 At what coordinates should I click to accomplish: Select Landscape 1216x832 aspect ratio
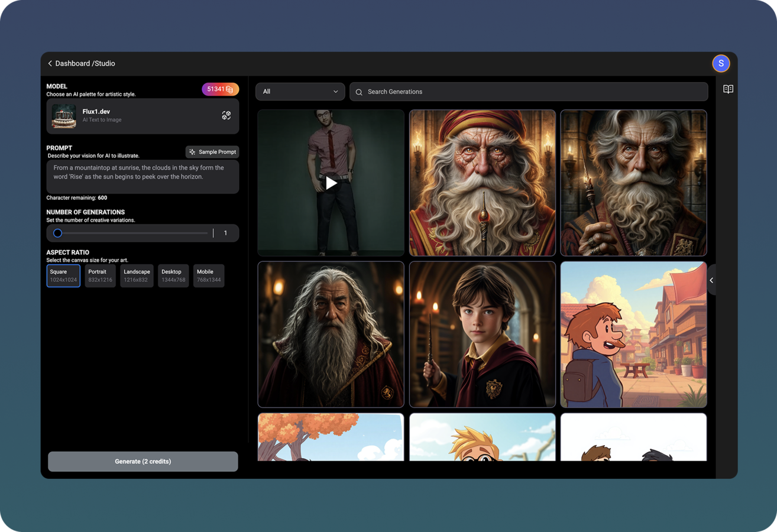137,275
